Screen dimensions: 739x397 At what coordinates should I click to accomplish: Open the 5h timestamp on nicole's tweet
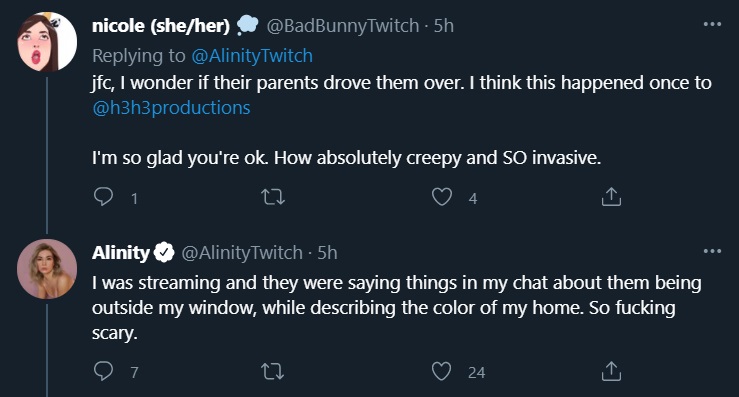(x=443, y=25)
